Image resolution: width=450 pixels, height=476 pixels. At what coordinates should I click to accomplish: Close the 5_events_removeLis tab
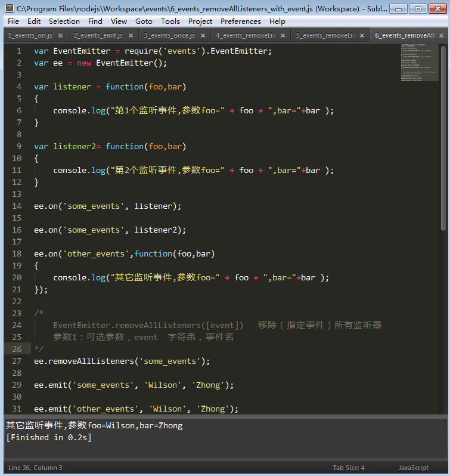coord(362,36)
